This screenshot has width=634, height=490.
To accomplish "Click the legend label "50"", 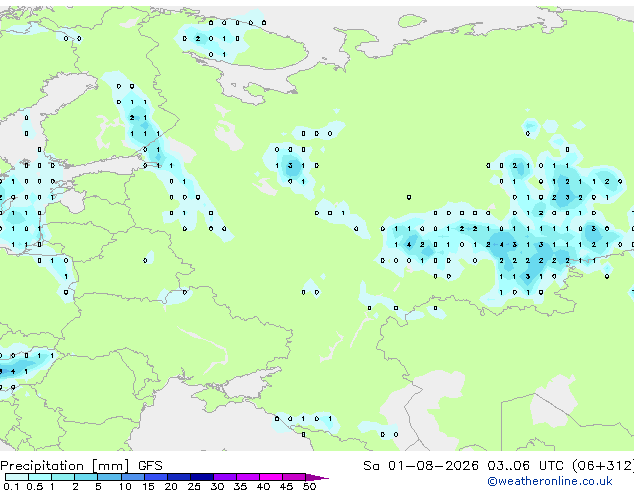I will (309, 486).
